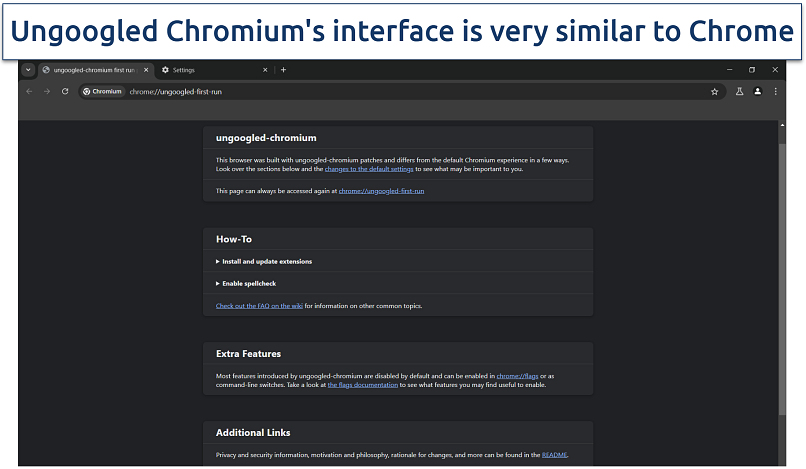806x469 pixels.
Task: Open a new tab with plus button
Action: (x=284, y=70)
